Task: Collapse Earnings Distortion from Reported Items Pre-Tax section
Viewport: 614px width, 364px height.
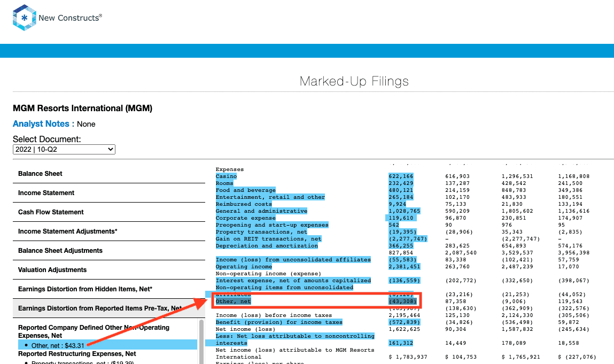Action: pos(109,308)
